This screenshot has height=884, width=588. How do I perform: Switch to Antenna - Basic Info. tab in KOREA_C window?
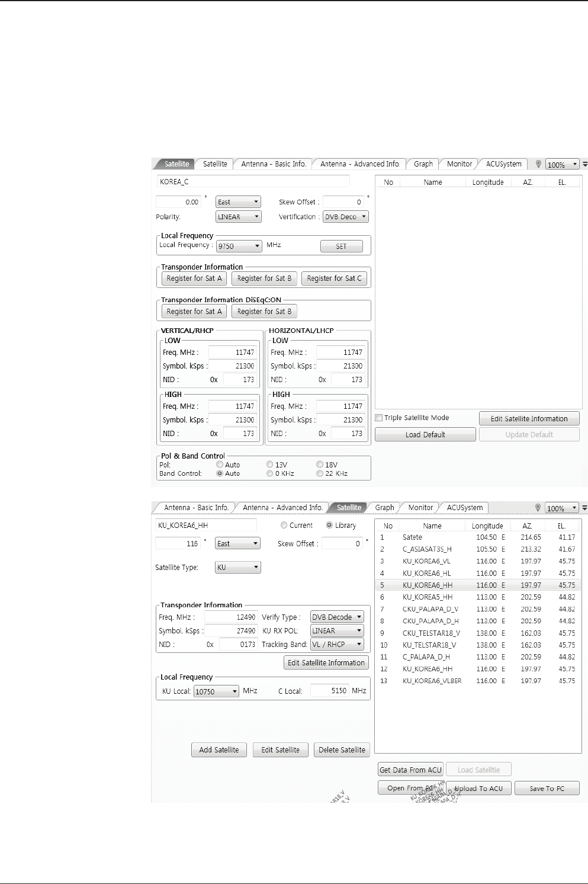tap(274, 164)
